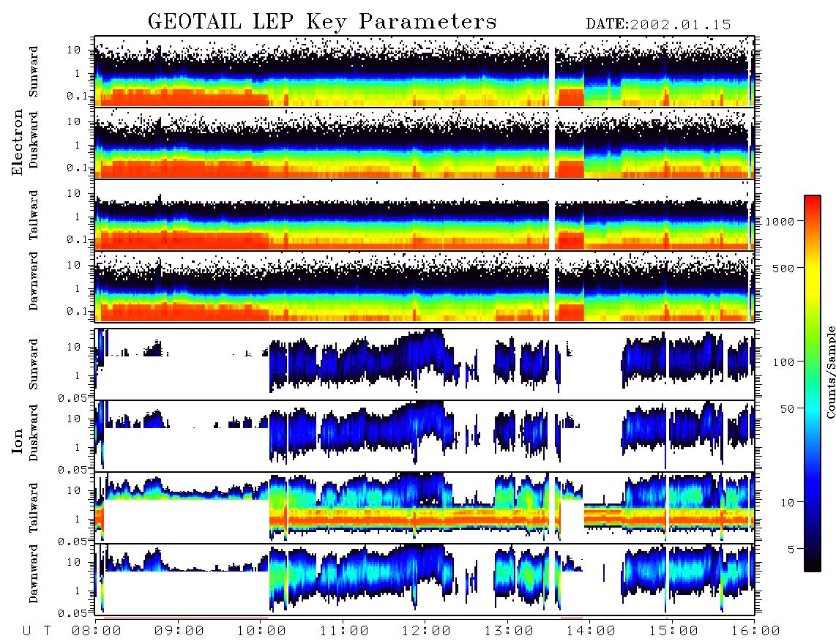Select the color bar tick labeled 5
Image resolution: width=836 pixels, height=644 pixels.
(x=791, y=550)
